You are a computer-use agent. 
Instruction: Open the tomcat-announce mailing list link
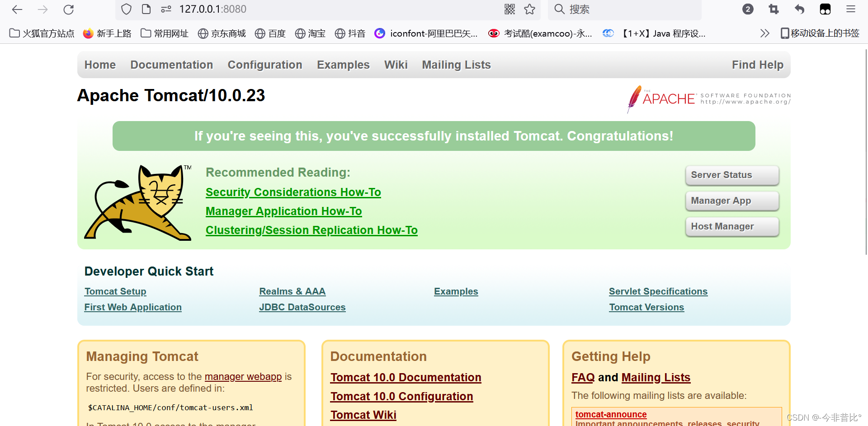611,415
